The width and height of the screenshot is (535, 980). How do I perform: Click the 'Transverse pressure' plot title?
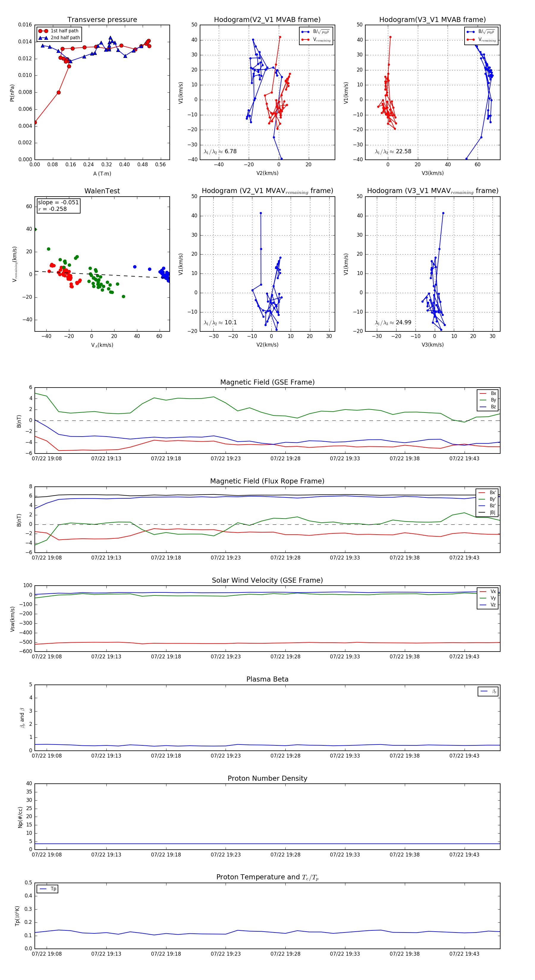(102, 20)
